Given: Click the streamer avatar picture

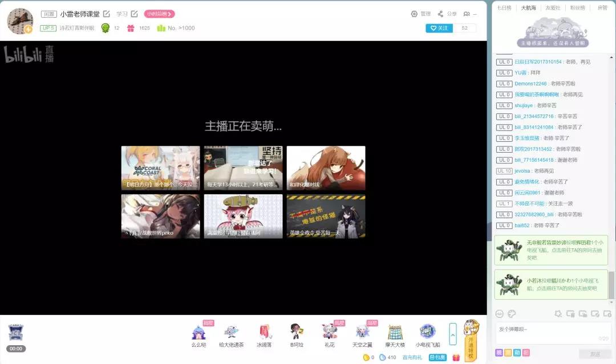Looking at the screenshot, I should click(20, 21).
